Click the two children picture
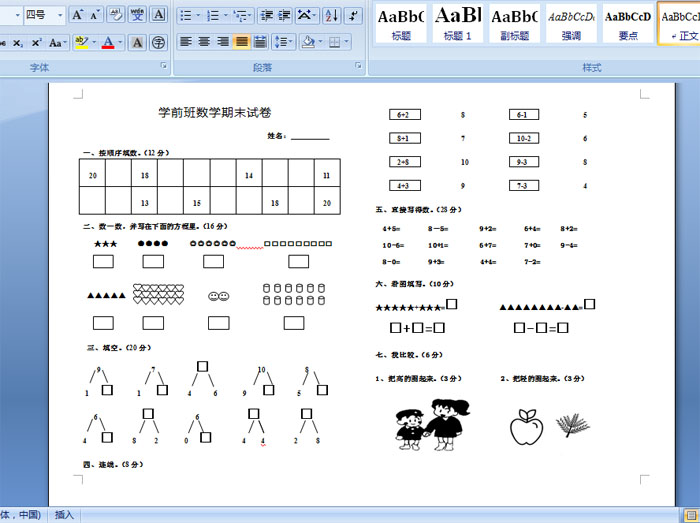The width and height of the screenshot is (700, 523). pyautogui.click(x=432, y=424)
